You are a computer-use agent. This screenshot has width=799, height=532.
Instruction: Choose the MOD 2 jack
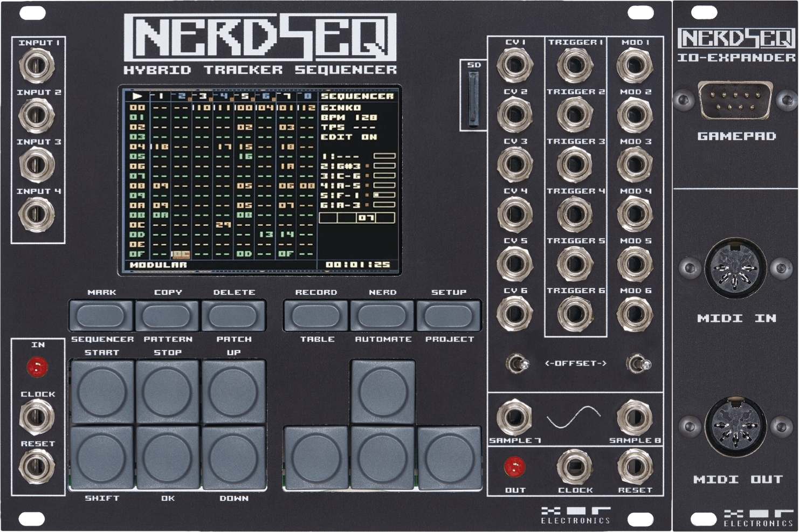point(635,114)
